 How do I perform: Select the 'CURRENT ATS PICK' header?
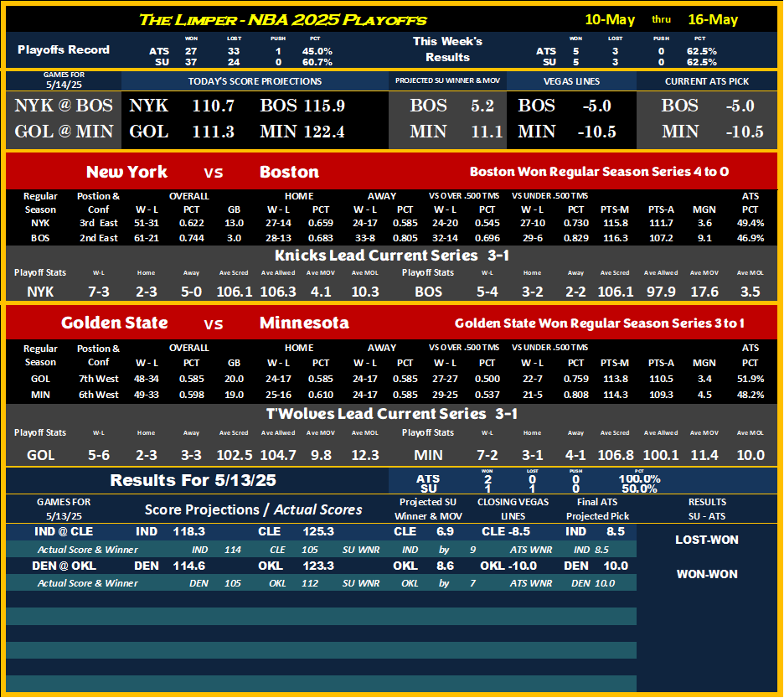point(706,81)
